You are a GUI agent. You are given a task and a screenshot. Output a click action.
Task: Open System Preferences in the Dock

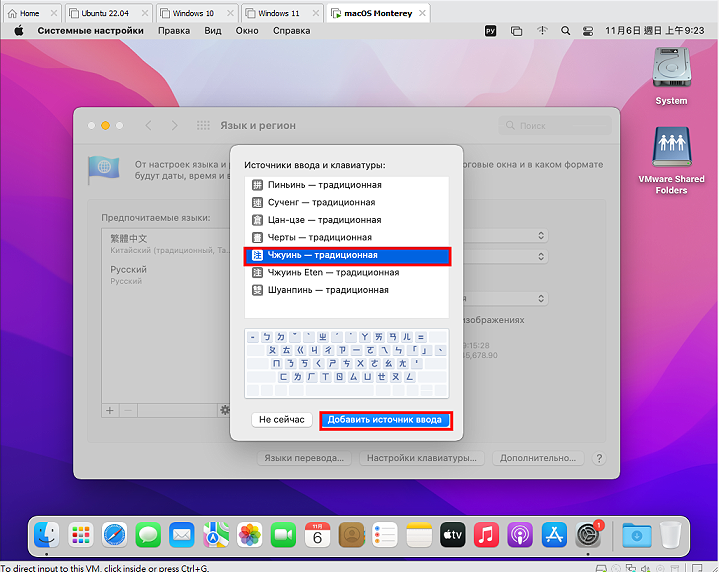click(x=588, y=535)
